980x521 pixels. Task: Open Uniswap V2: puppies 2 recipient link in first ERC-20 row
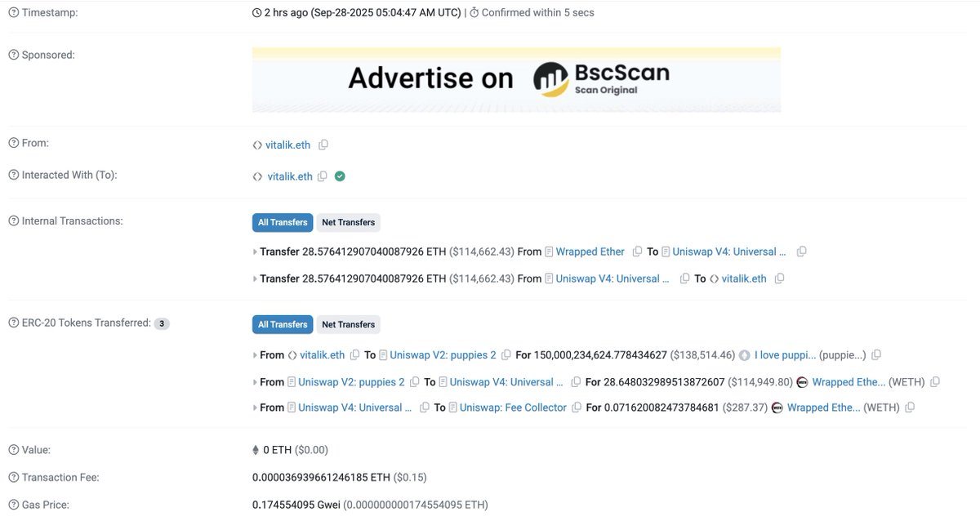[x=443, y=355]
